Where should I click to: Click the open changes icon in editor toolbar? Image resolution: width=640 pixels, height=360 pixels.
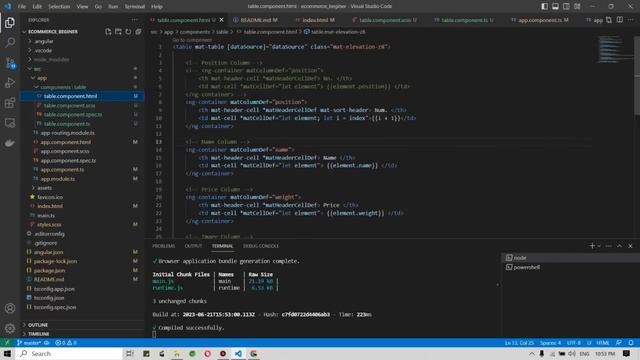coord(609,20)
